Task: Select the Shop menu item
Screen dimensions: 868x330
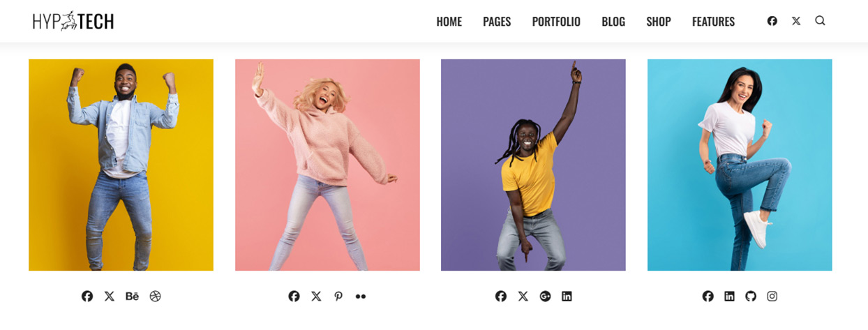Action: point(659,22)
